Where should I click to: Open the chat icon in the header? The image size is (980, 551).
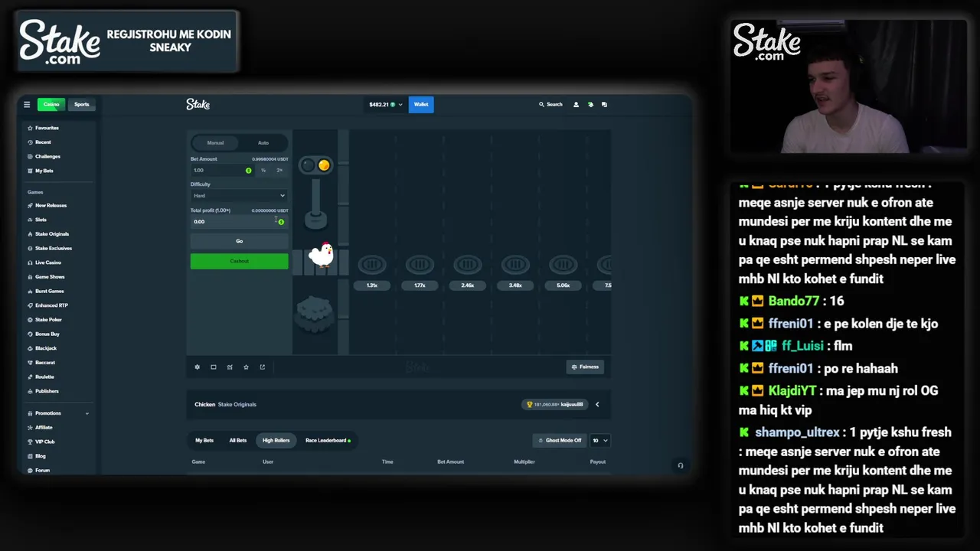click(604, 104)
